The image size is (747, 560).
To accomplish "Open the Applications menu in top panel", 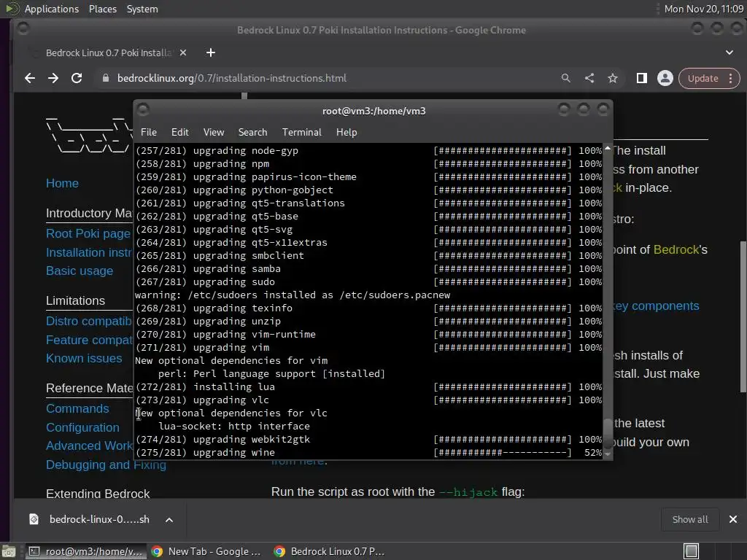I will [x=52, y=9].
